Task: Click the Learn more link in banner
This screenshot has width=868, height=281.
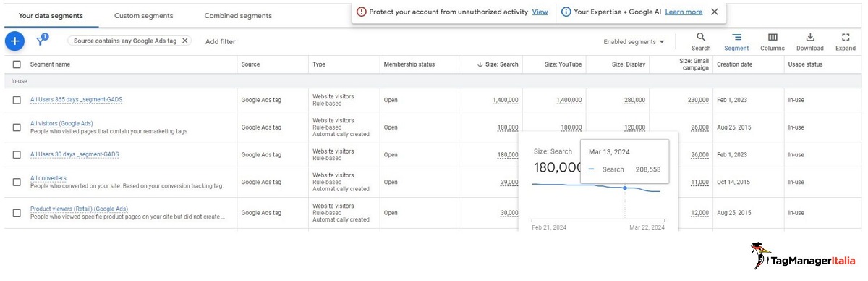Action: tap(684, 12)
